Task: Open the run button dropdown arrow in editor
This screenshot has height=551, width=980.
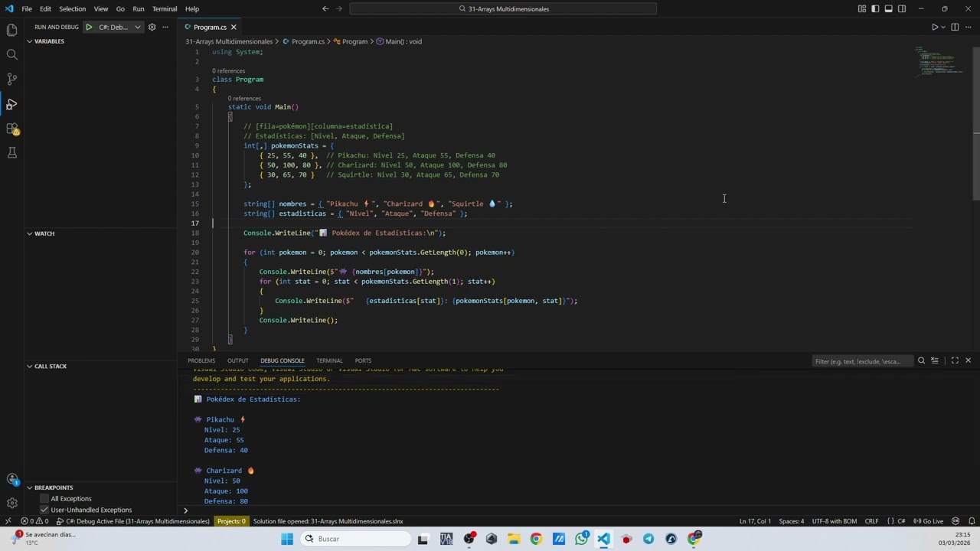Action: pyautogui.click(x=943, y=27)
